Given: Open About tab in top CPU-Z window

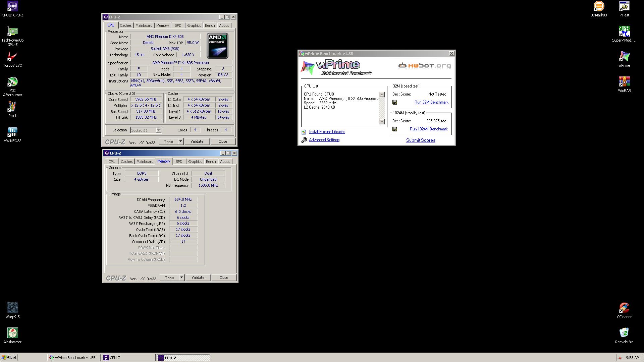Looking at the screenshot, I should pos(224,25).
